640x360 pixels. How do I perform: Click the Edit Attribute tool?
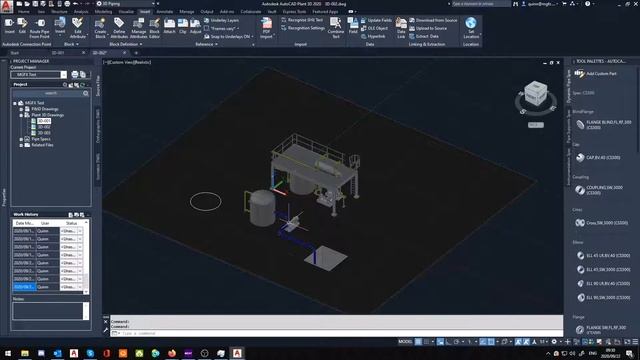click(78, 28)
